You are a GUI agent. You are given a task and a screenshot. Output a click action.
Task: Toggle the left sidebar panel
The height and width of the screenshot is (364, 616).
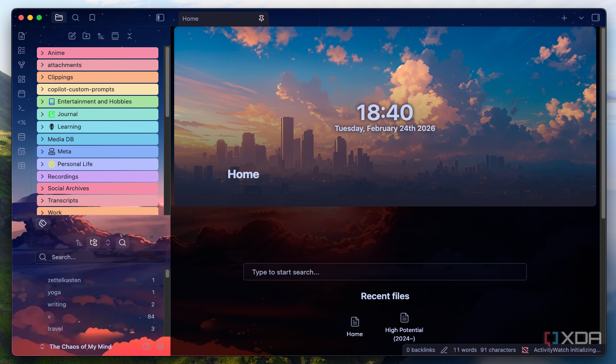coord(160,18)
